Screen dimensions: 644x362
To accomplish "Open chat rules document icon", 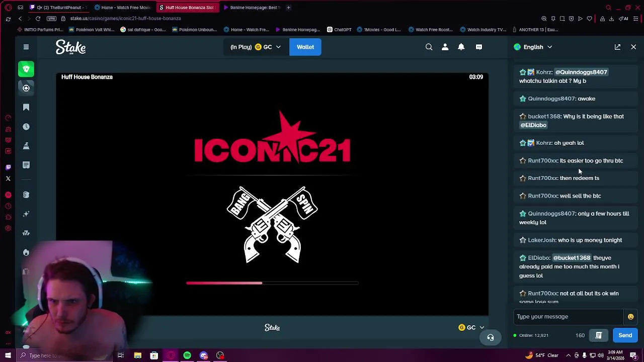I will [599, 335].
